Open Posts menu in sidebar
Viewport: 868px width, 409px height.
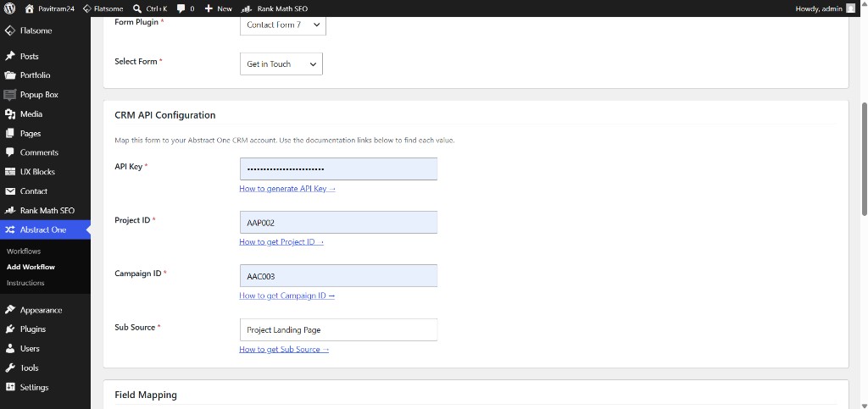tap(30, 57)
